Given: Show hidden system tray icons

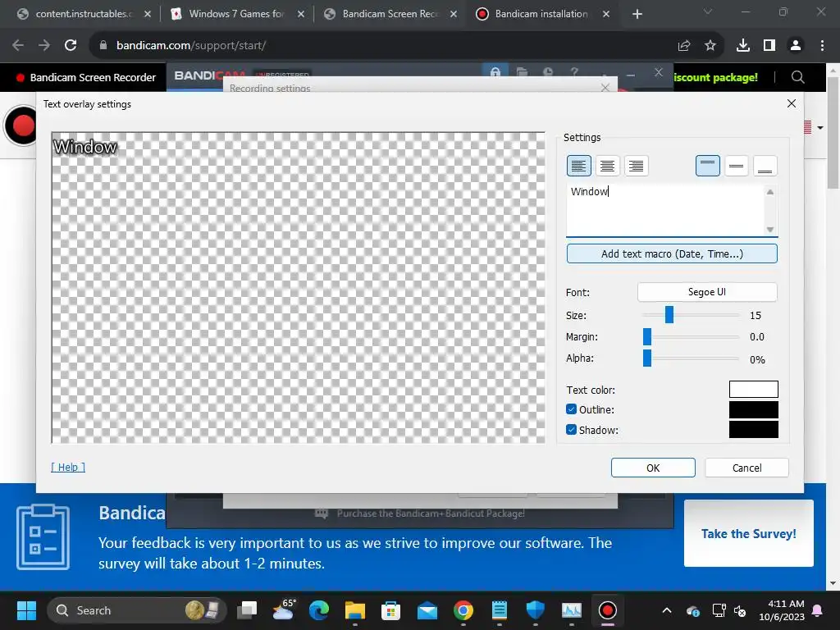Looking at the screenshot, I should click(x=667, y=610).
